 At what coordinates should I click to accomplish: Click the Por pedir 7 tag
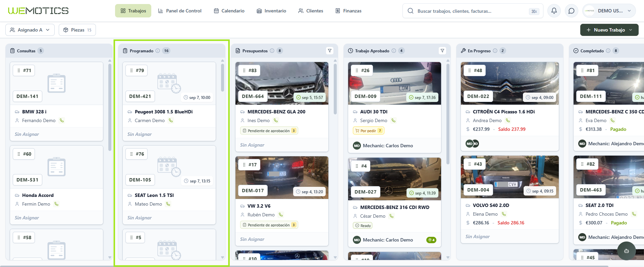[368, 131]
